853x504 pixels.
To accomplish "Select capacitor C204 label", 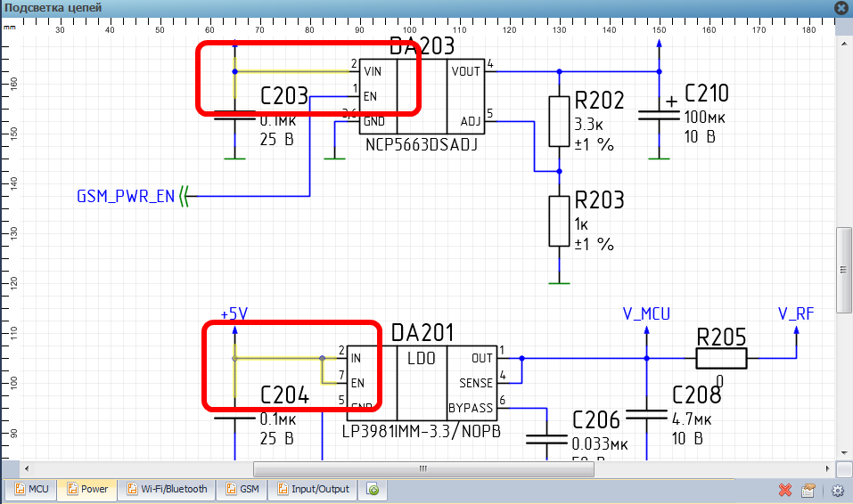I will coord(284,395).
